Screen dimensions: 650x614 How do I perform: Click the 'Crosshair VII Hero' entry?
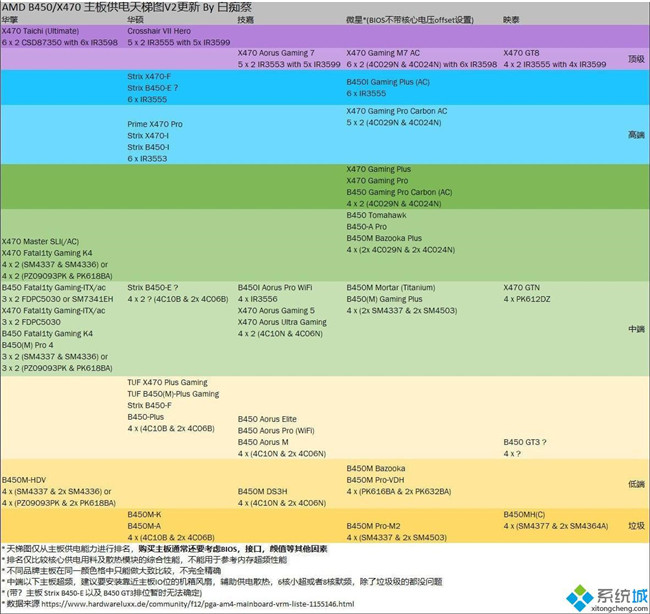click(x=159, y=31)
